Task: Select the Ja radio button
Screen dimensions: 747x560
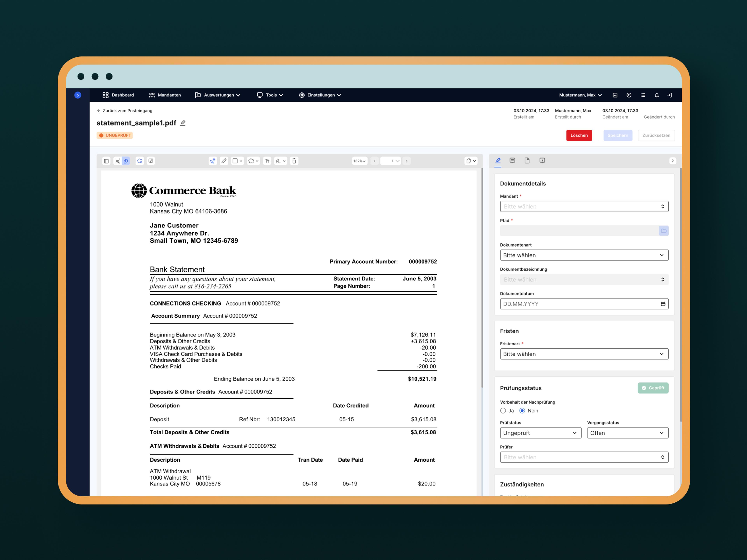Action: [503, 410]
